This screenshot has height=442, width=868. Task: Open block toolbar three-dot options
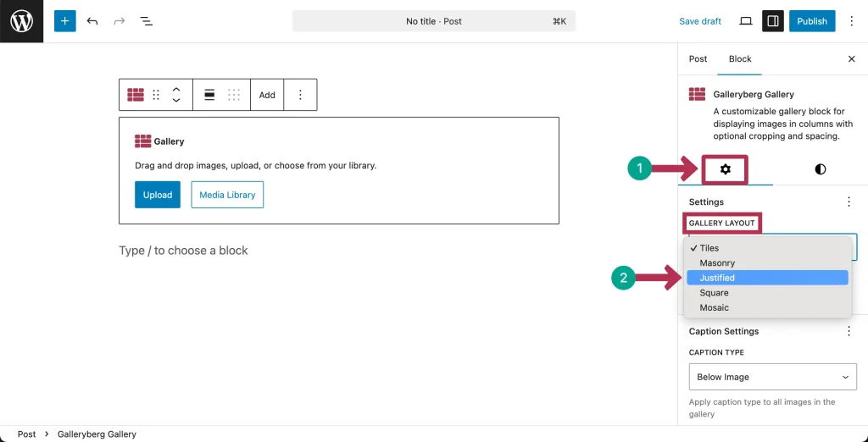point(300,95)
